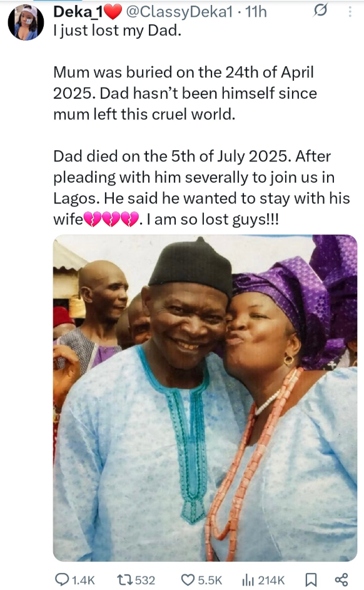
Task: Open the three-dot overflow menu
Action: point(351,11)
